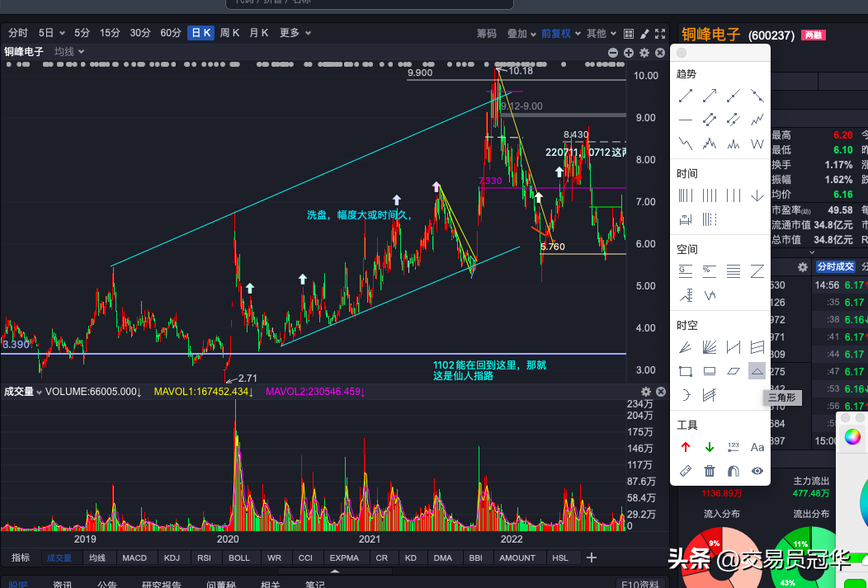Select the 成交量 indicator button
The image size is (868, 588).
pyautogui.click(x=59, y=557)
